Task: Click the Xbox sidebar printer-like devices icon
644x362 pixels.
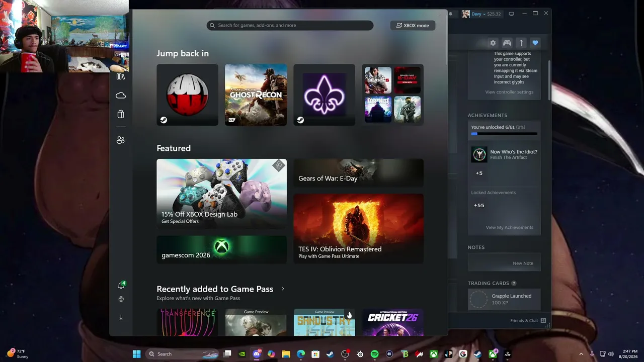Action: pyautogui.click(x=121, y=299)
